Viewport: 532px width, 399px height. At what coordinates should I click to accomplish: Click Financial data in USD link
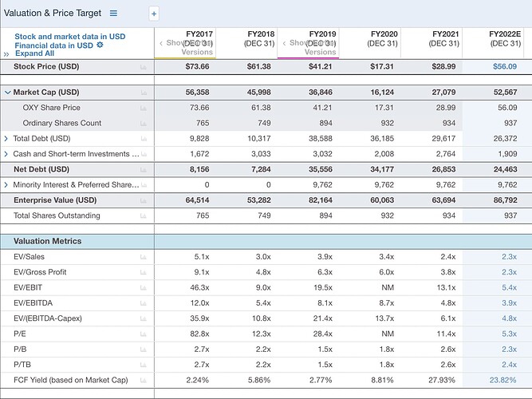pos(53,45)
